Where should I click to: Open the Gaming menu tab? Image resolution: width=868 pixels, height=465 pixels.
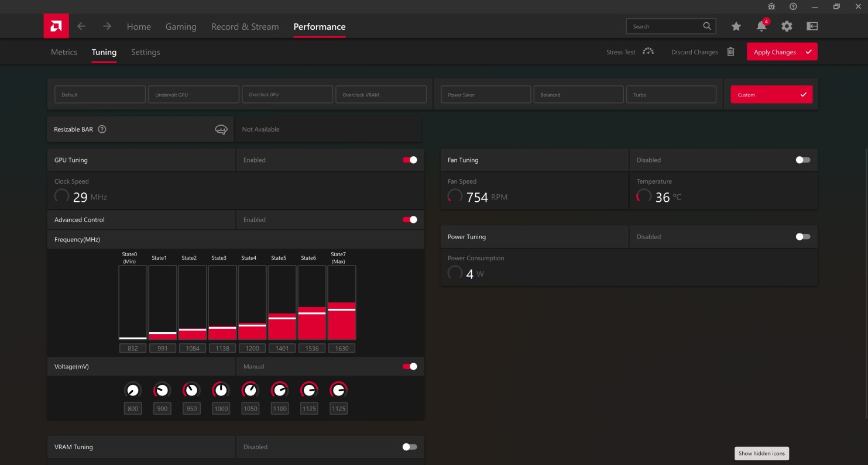pos(181,27)
